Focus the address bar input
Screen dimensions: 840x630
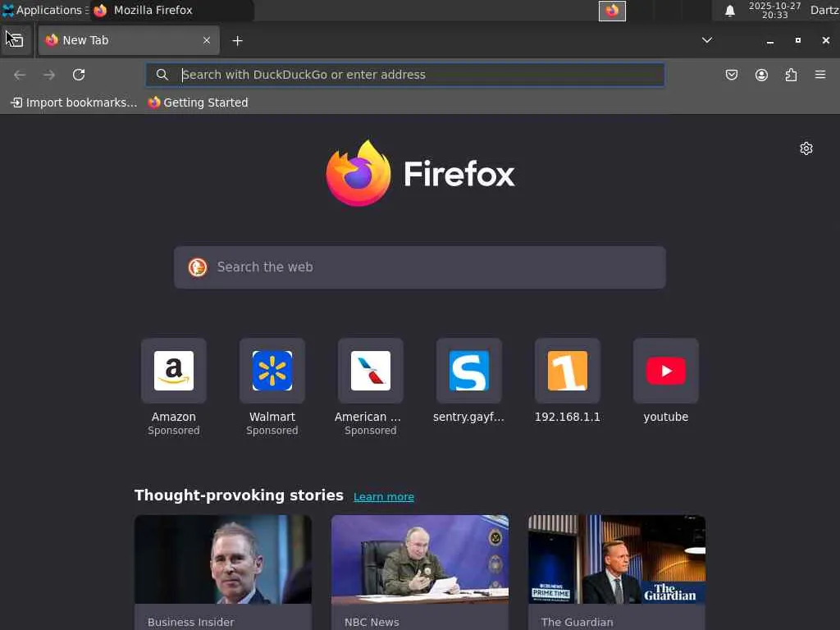(x=405, y=75)
